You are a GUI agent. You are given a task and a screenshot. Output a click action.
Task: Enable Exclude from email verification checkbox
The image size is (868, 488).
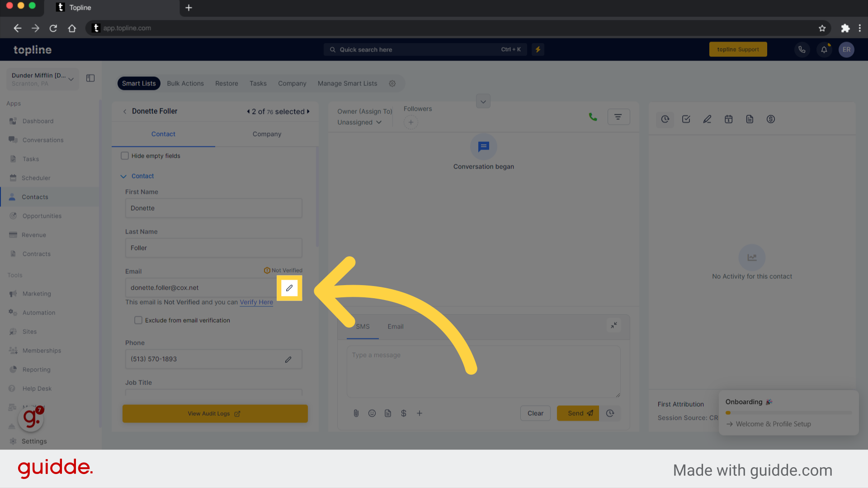[138, 320]
